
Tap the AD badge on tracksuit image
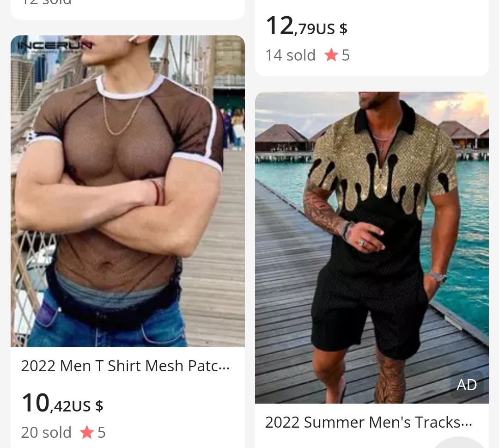467,385
